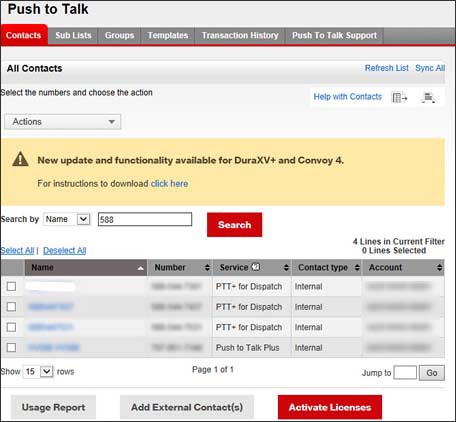The height and width of the screenshot is (422, 456).
Task: Tick checkbox for second PTT+ for Dispatch row
Action: [11, 307]
